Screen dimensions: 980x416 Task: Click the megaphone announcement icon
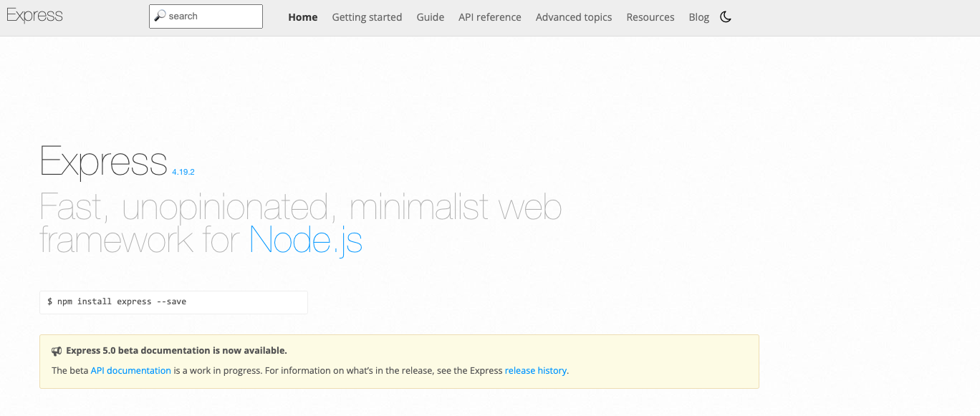pyautogui.click(x=57, y=351)
